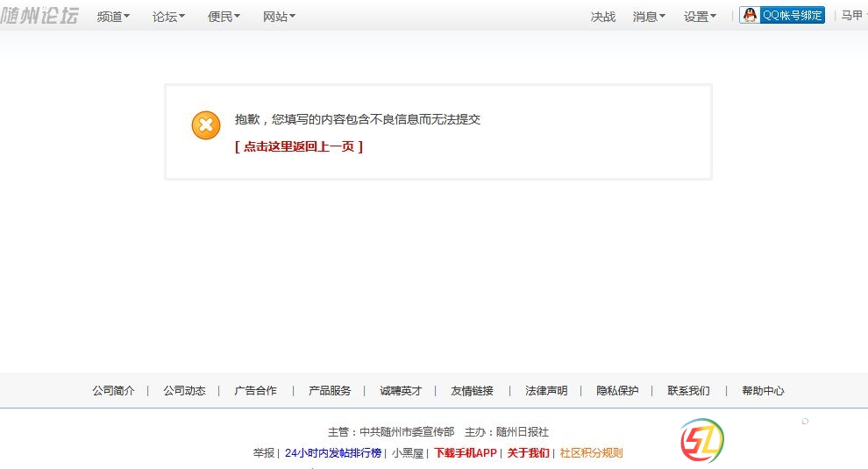The width and height of the screenshot is (868, 469).
Task: Visit the 帮助中心 page
Action: pyautogui.click(x=763, y=391)
